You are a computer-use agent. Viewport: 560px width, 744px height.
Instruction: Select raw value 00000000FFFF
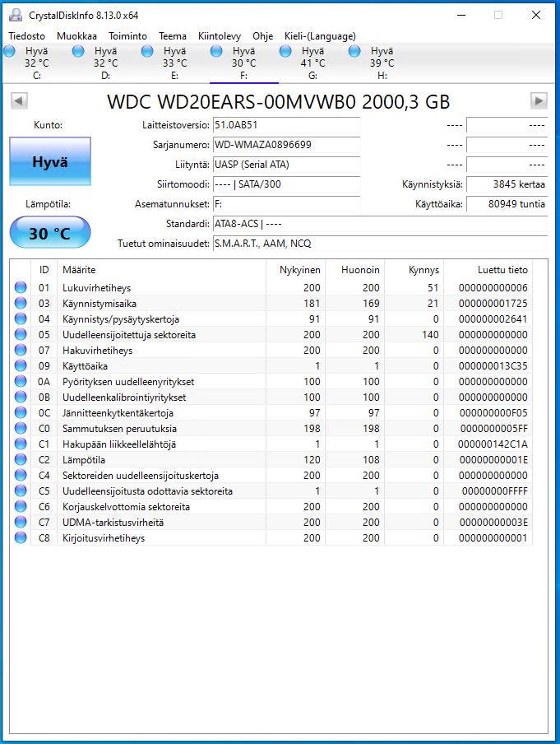coord(495,491)
